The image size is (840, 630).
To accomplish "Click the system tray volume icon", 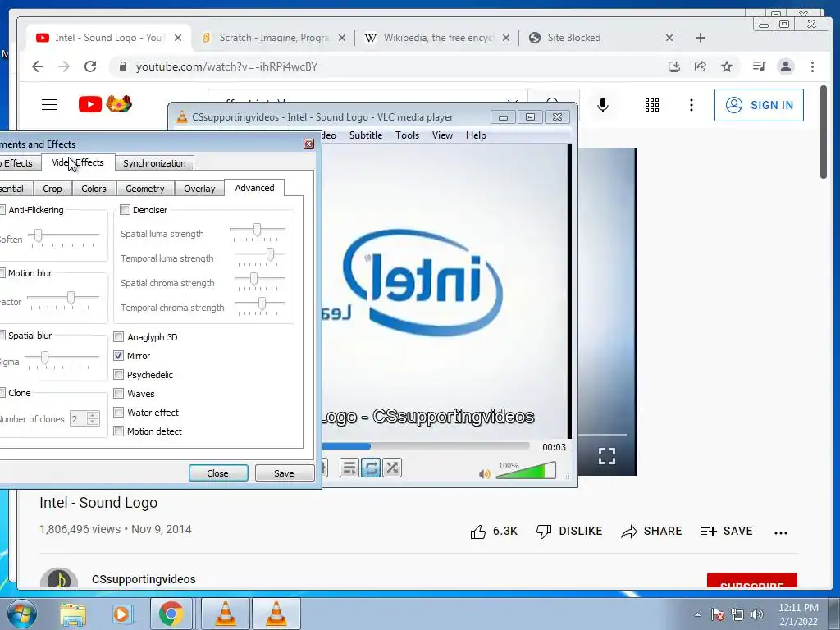I will pos(757,614).
